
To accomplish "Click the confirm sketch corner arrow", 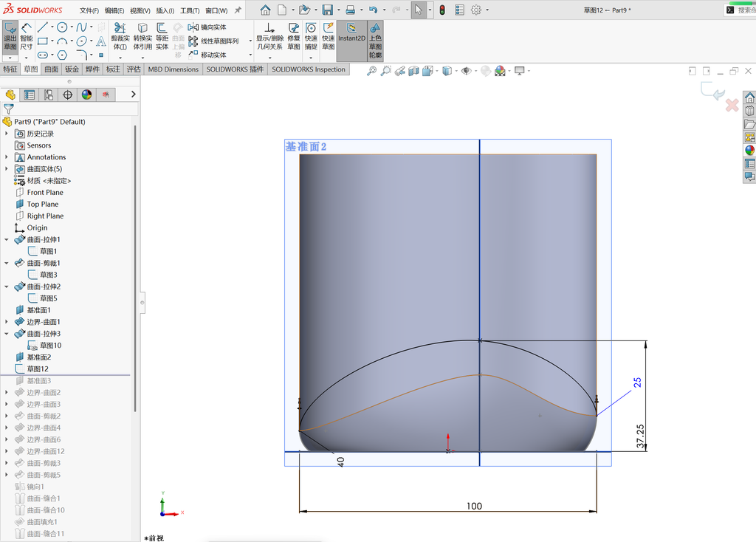I will pyautogui.click(x=713, y=91).
